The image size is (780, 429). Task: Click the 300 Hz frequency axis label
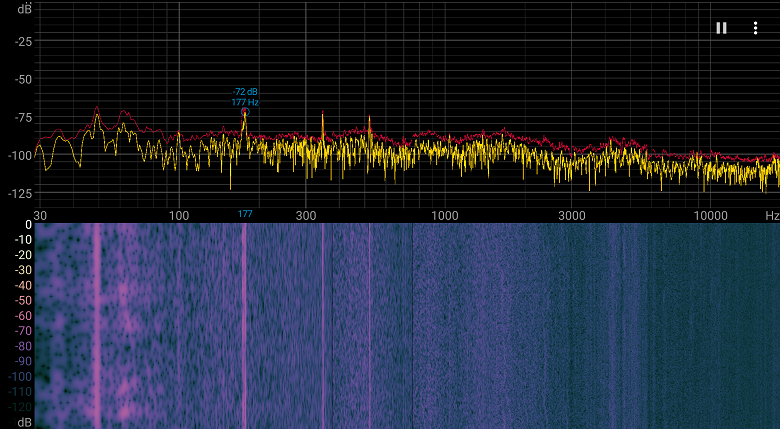point(306,215)
